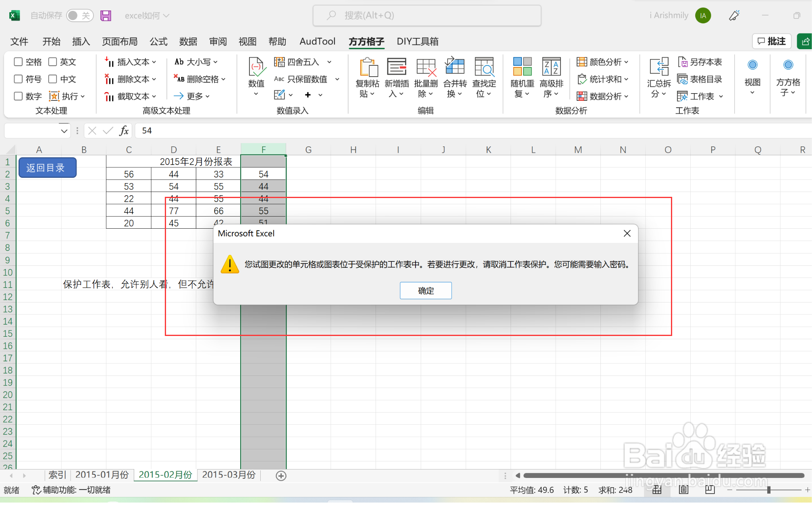Open the 复制粘贴 tool
The width and height of the screenshot is (812, 509).
tap(367, 77)
